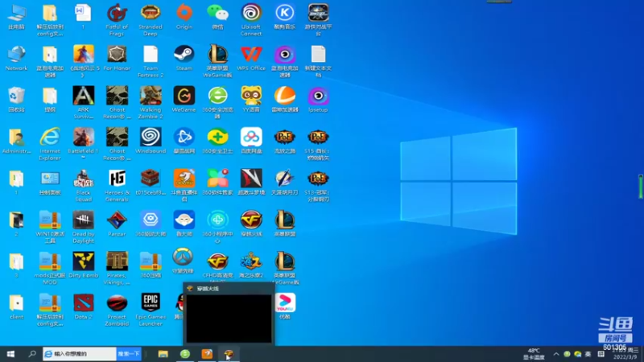Select the Fistful of Frags icon
644x362 pixels.
[x=117, y=19]
